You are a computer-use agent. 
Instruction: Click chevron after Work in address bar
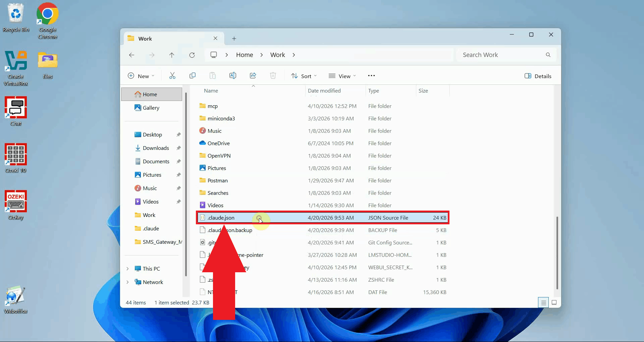[x=294, y=55]
